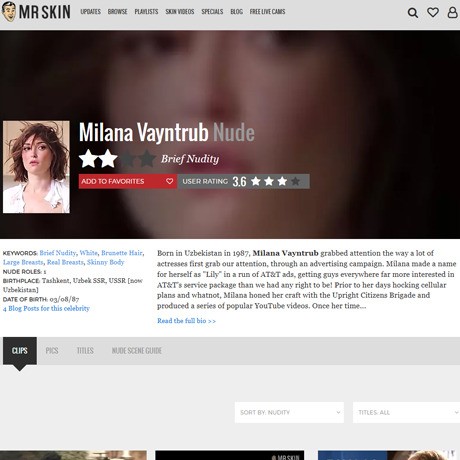Click the 3.6 user rating value
460x460 pixels.
[x=239, y=182]
